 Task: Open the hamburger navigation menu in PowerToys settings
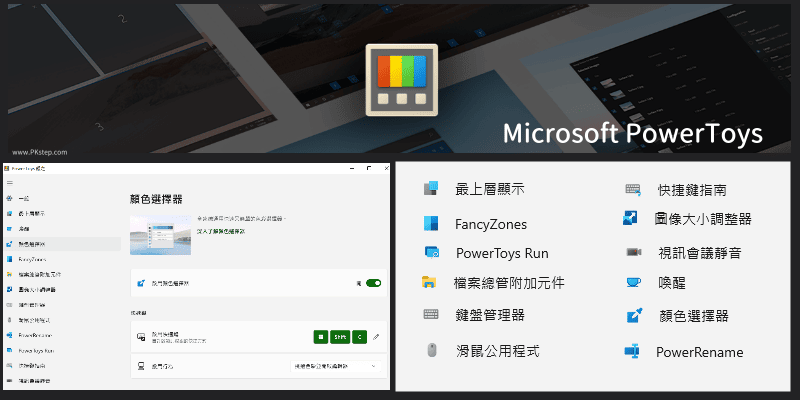10,183
